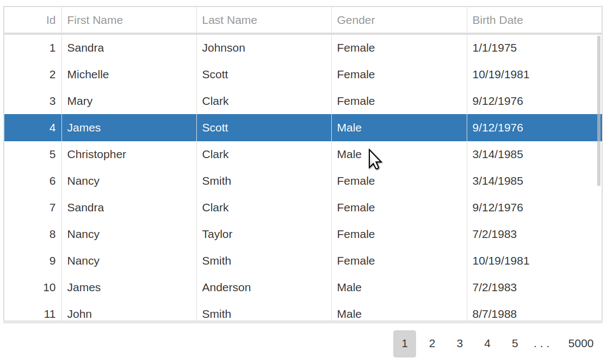This screenshot has height=364, width=607.
Task: Go to page 2 of the grid
Action: (x=432, y=343)
